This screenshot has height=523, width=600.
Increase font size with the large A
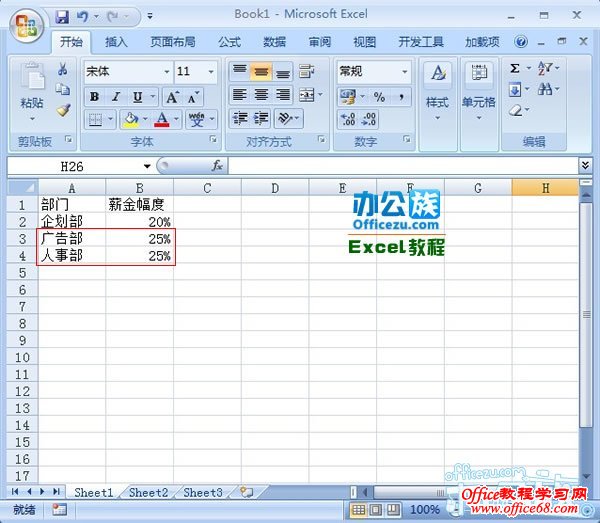coord(173,97)
